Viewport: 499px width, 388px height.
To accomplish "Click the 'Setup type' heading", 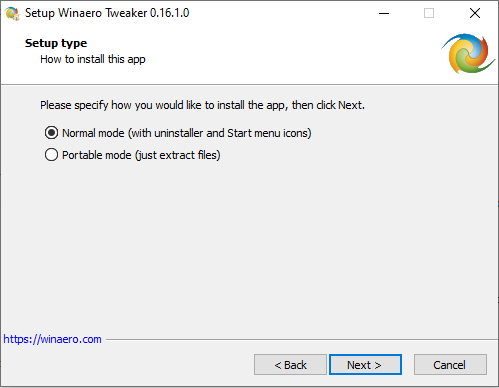I will tap(56, 43).
